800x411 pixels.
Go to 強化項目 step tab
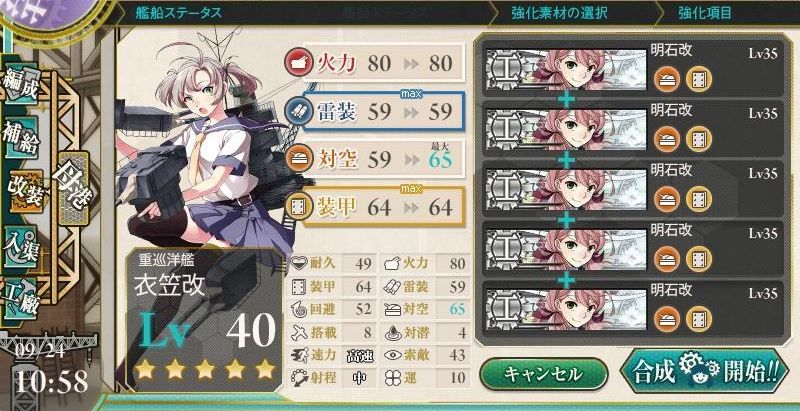[704, 13]
